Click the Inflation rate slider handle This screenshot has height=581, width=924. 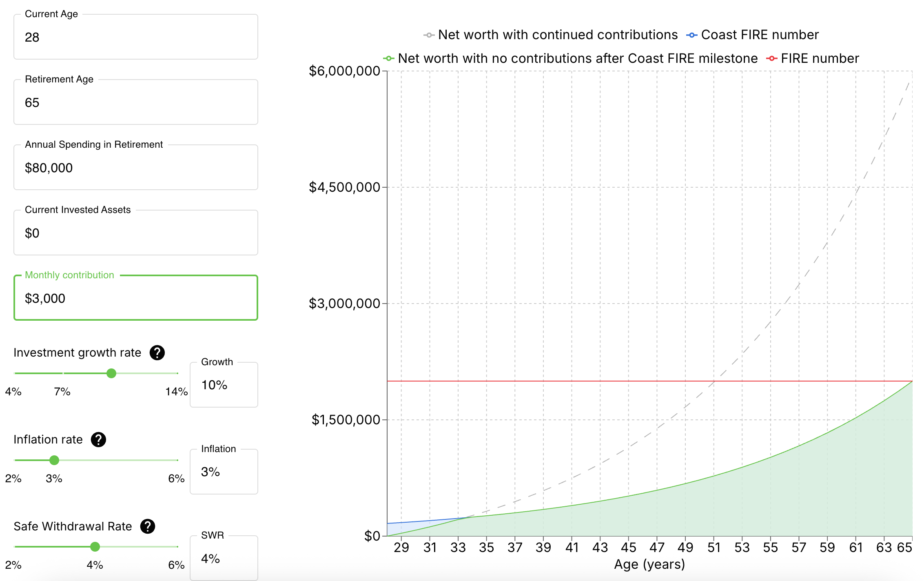(54, 460)
